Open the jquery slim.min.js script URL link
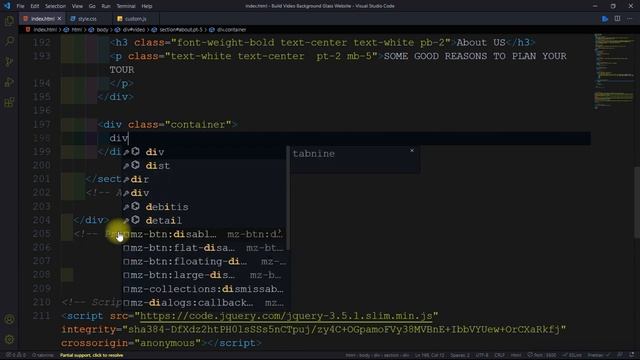Image resolution: width=640 pixels, height=360 pixels. 286,316
